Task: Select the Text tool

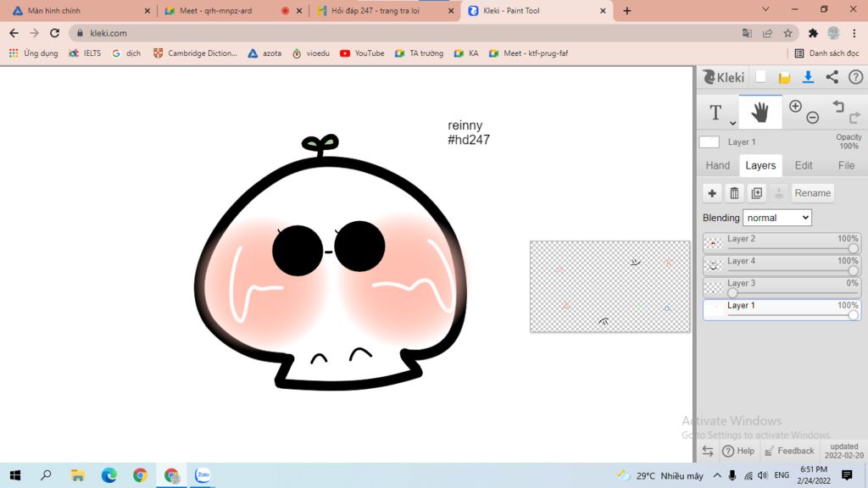Action: tap(715, 112)
